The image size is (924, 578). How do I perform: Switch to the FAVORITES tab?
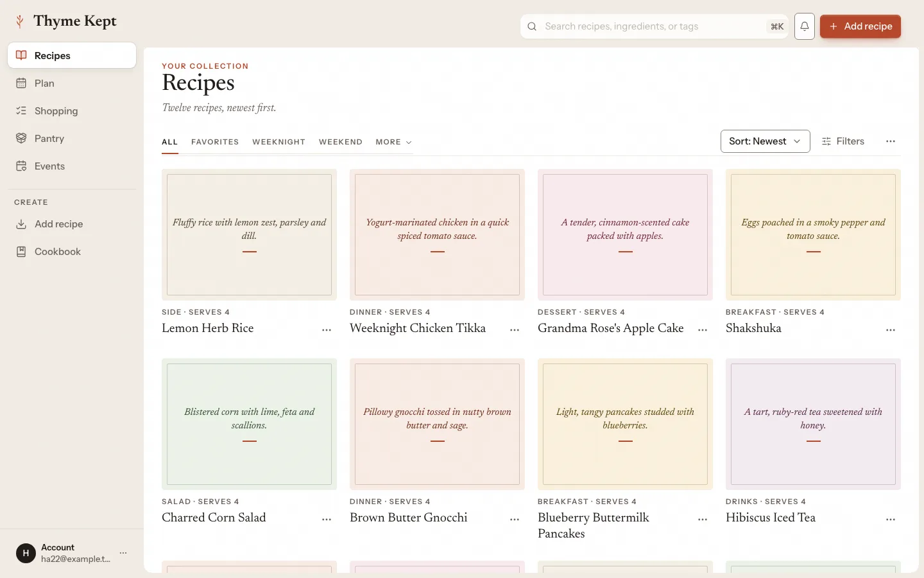[x=215, y=142]
